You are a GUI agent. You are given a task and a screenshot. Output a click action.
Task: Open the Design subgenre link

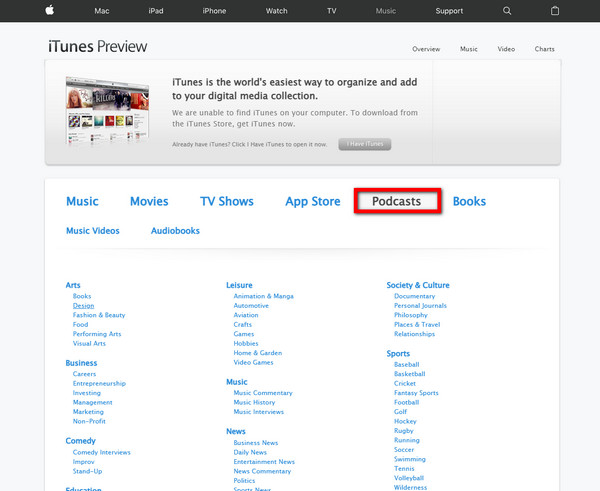coord(83,305)
